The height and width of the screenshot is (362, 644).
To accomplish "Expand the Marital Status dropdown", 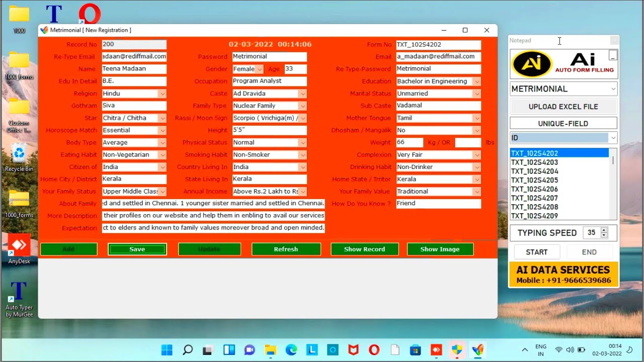I will (476, 94).
